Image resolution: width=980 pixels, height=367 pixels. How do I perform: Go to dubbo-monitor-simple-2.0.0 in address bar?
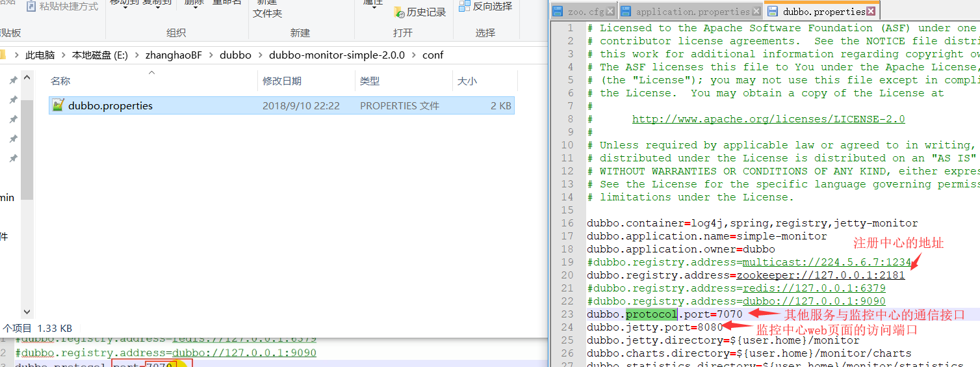tap(337, 55)
